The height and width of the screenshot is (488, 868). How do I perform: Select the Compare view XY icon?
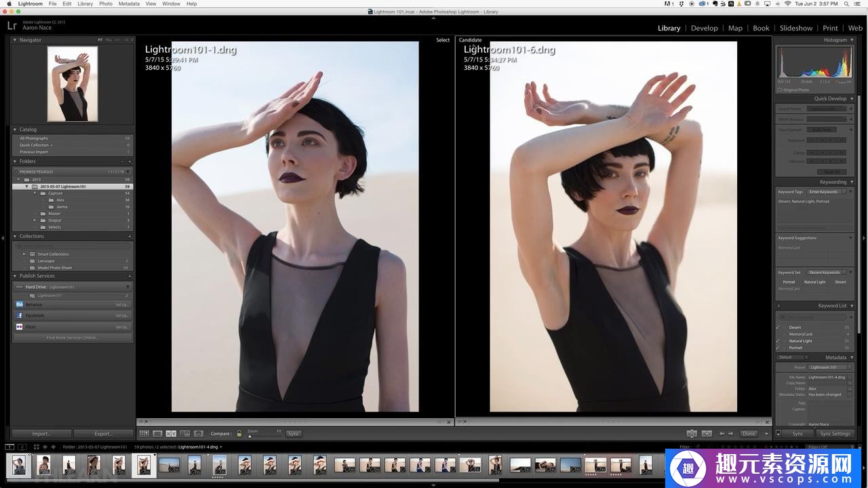point(171,434)
